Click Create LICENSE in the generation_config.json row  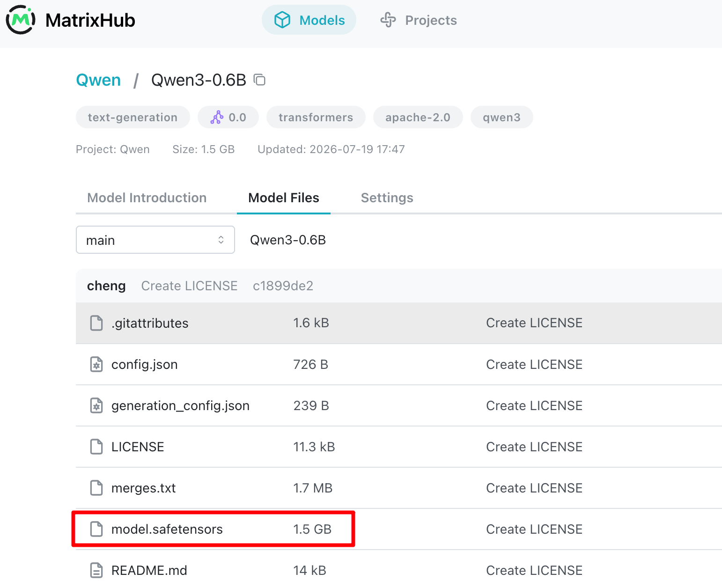coord(534,405)
